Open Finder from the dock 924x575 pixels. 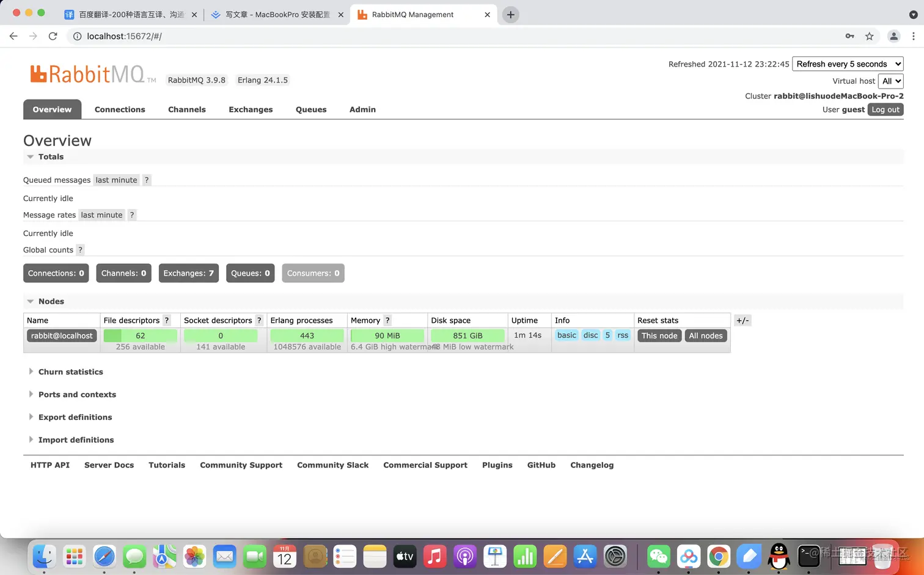pos(44,556)
